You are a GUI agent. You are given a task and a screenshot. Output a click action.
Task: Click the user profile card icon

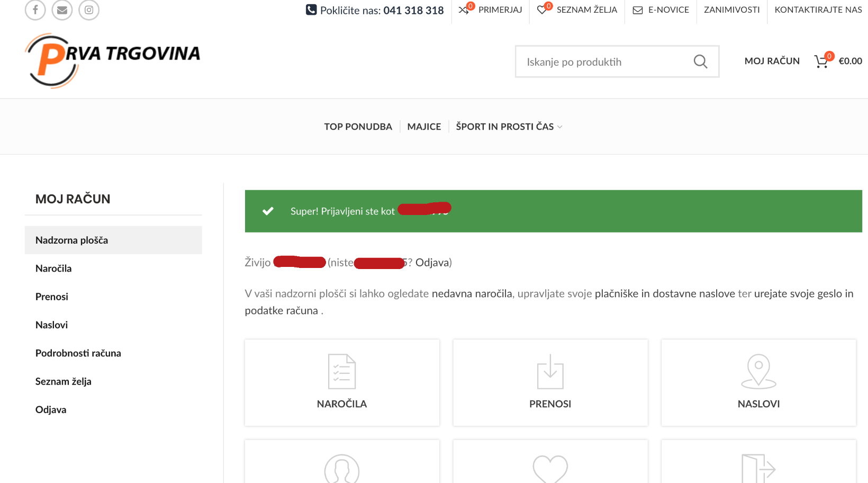342,469
